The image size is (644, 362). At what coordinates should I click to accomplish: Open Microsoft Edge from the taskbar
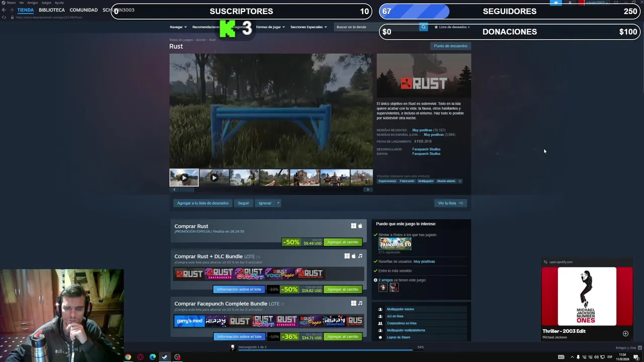[x=152, y=357]
